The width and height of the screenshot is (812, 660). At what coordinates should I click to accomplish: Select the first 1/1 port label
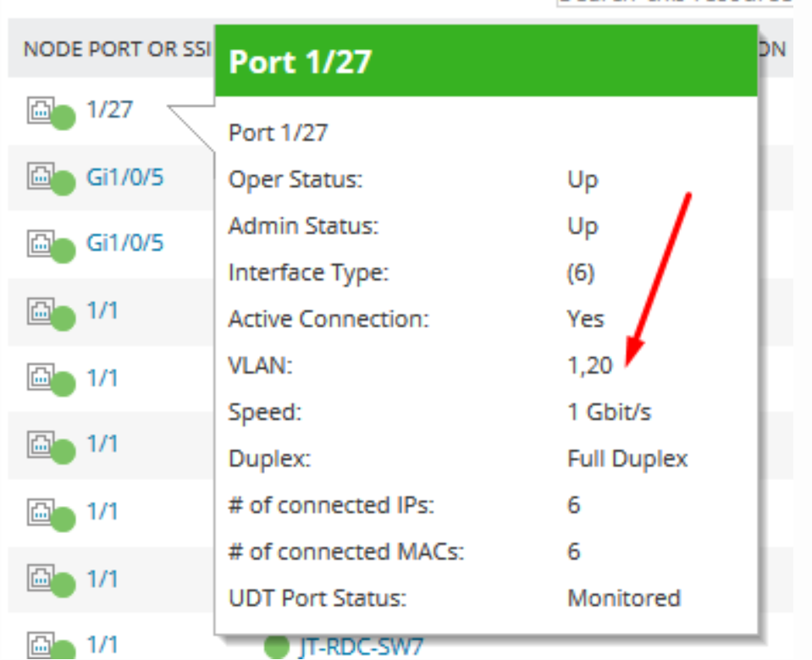[102, 311]
